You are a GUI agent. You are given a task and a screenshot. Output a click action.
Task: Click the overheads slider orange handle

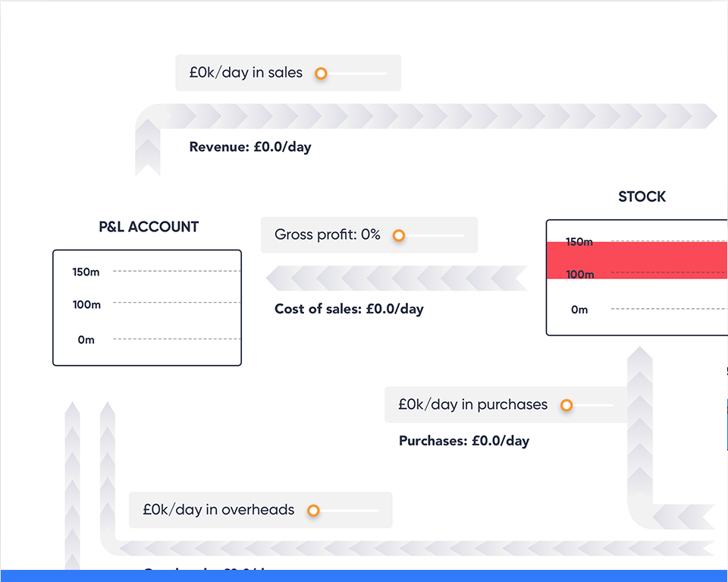(313, 511)
